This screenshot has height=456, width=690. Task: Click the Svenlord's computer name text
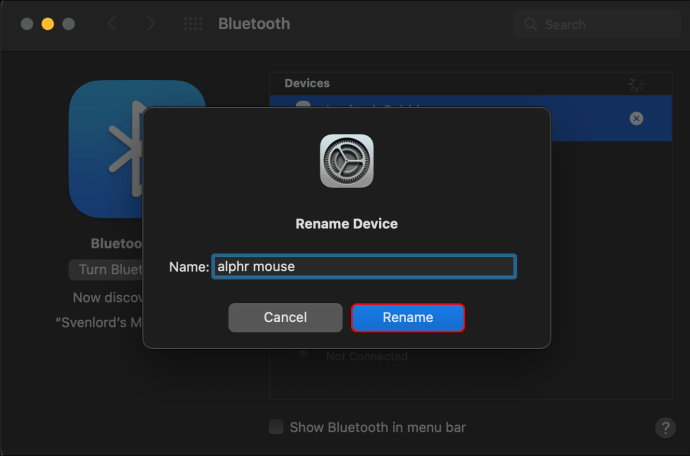99,322
